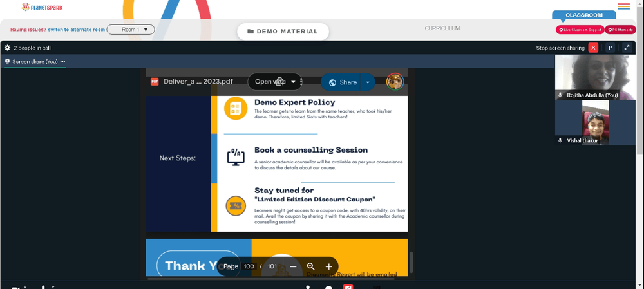The height and width of the screenshot is (289, 644).
Task: Click the page number 100 field
Action: click(x=249, y=266)
